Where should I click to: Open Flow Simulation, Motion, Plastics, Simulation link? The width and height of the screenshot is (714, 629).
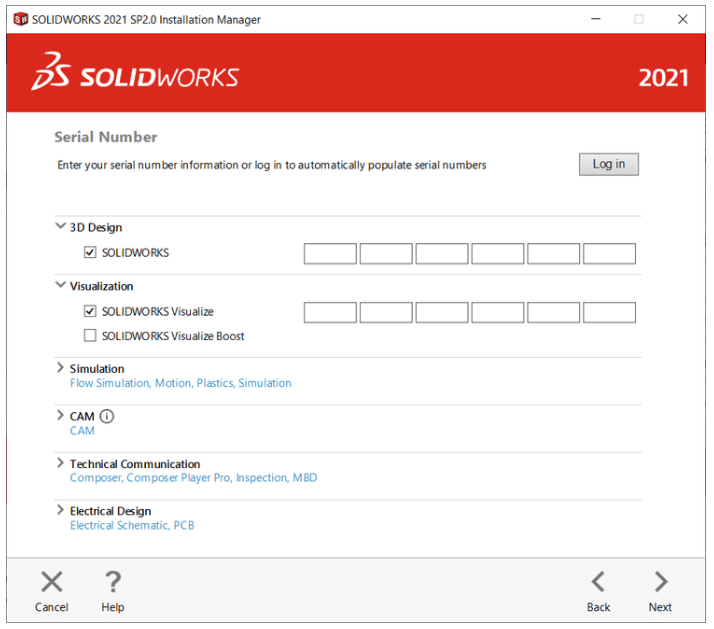[180, 383]
